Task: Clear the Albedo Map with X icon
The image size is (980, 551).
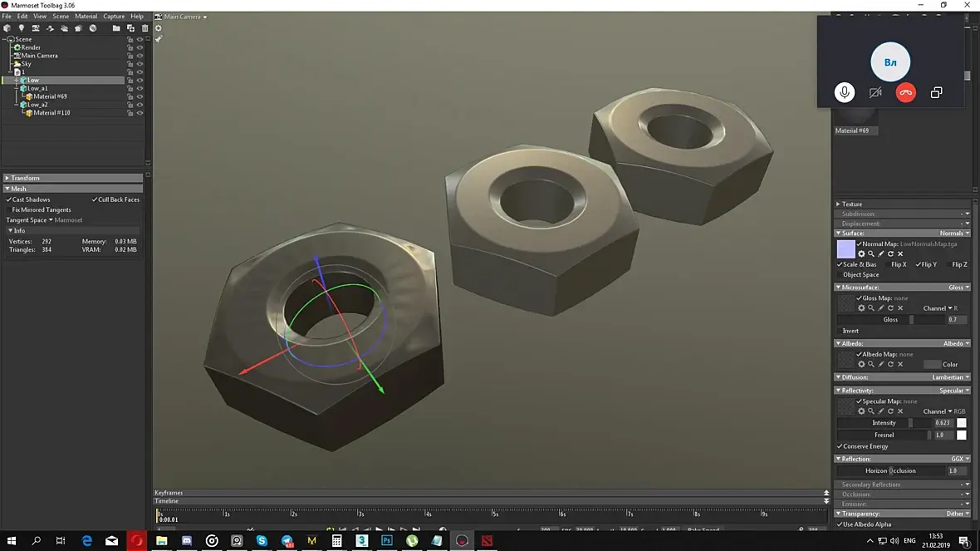Action: pyautogui.click(x=900, y=364)
